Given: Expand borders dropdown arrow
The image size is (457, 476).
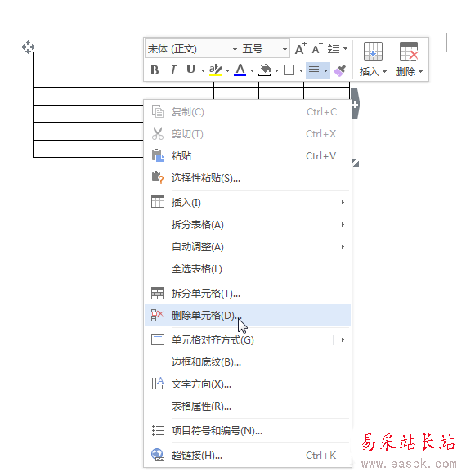Looking at the screenshot, I should pos(301,70).
